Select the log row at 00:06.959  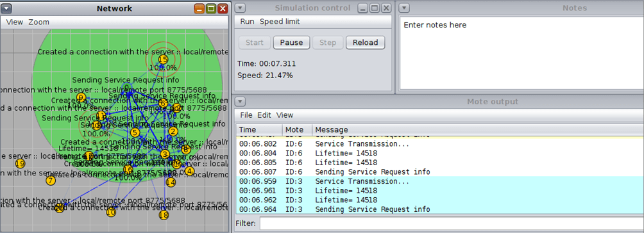440,181
